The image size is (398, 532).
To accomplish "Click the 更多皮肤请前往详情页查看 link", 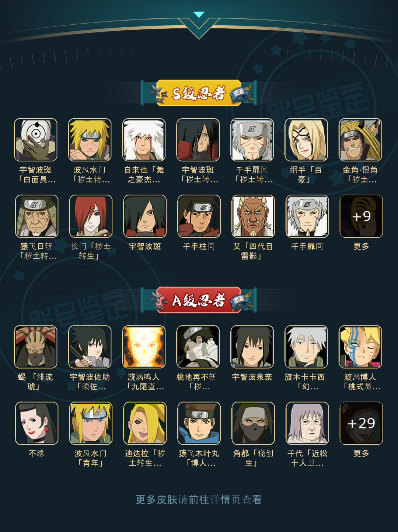I will [x=199, y=500].
